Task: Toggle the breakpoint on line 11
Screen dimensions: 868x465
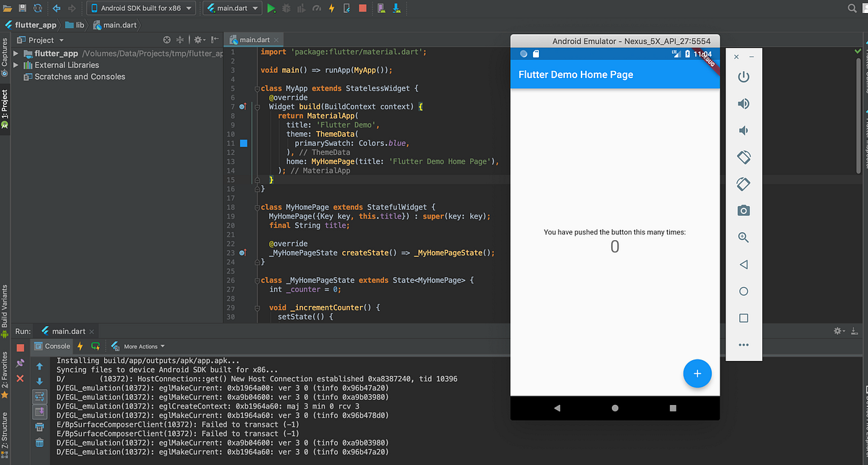Action: pos(244,143)
